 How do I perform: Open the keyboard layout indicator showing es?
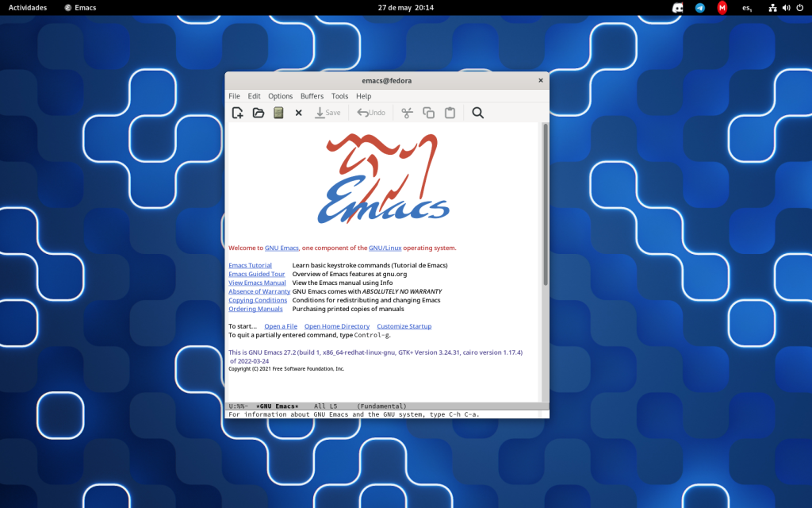pyautogui.click(x=746, y=8)
